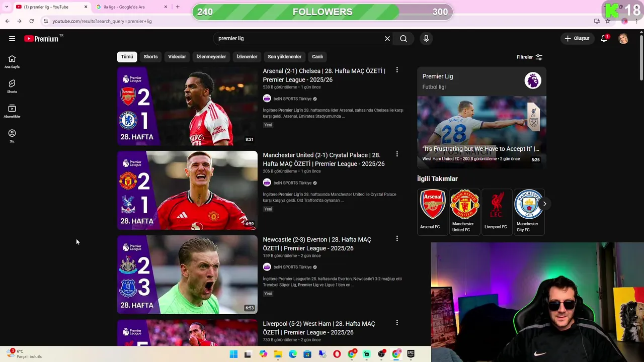
Task: Open the weather widget showing 6°C
Action: click(25, 354)
